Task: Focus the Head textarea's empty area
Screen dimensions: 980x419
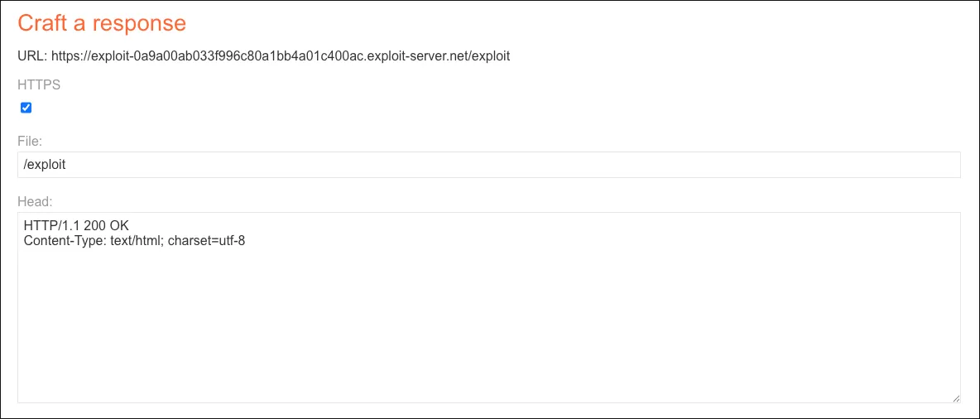Action: click(x=488, y=331)
